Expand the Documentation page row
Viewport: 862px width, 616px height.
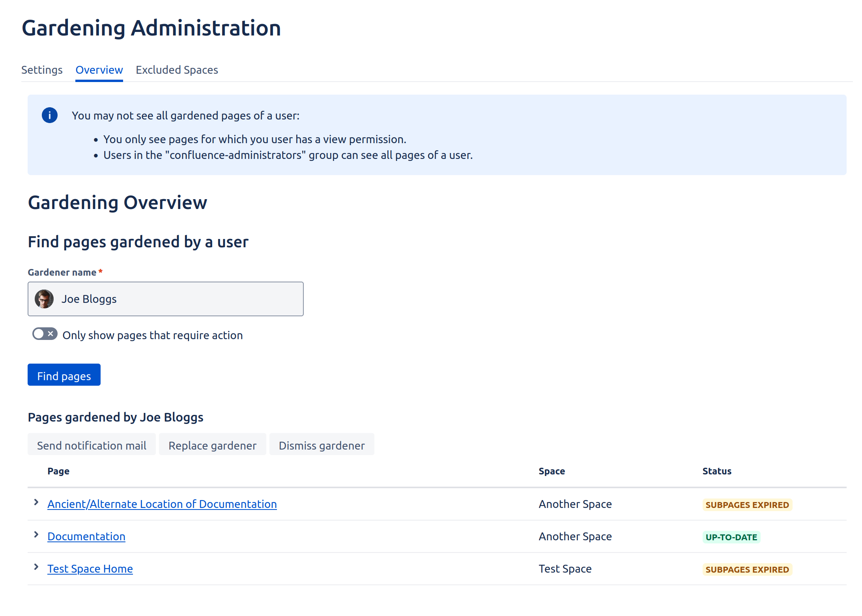click(36, 534)
